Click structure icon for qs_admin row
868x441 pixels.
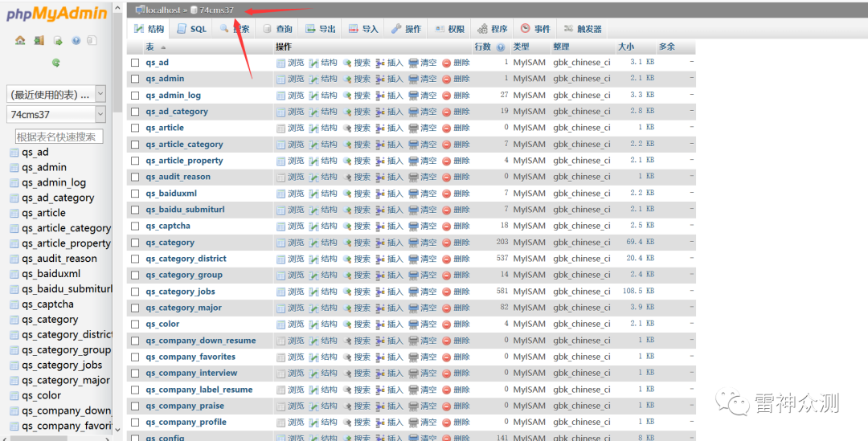[x=314, y=80]
